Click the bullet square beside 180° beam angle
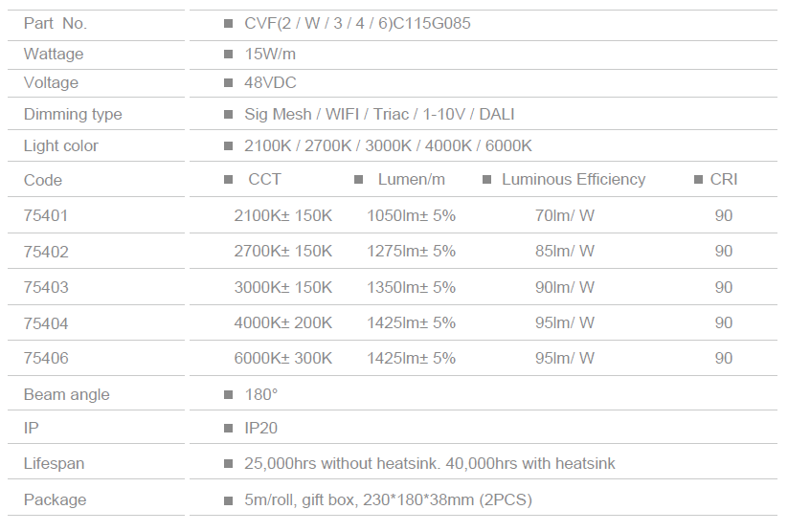The width and height of the screenshot is (788, 532). pos(228,395)
